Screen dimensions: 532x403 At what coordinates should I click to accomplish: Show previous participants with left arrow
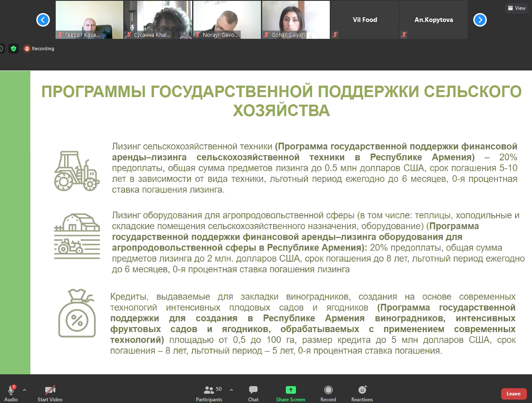pyautogui.click(x=43, y=20)
